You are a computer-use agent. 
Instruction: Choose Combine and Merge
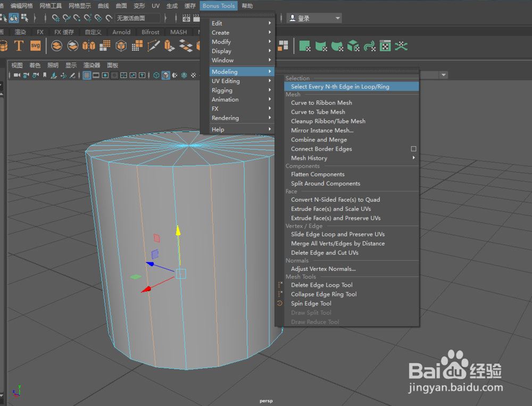(352, 139)
